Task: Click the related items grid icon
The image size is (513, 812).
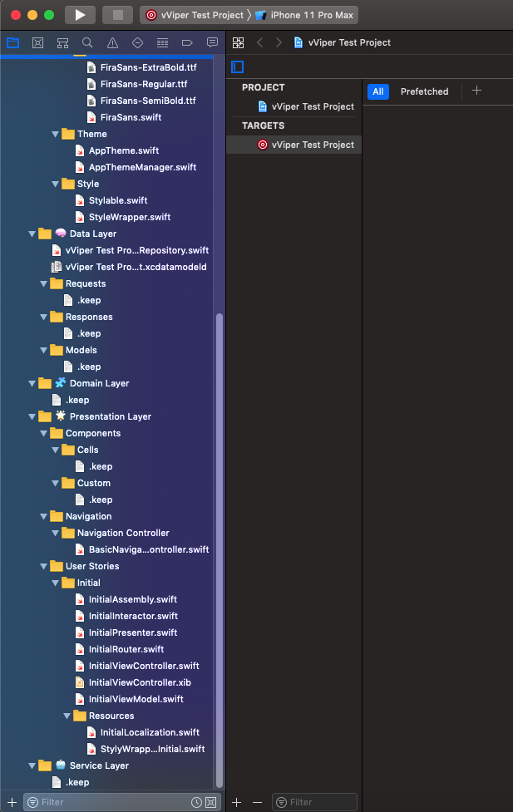Action: click(239, 42)
